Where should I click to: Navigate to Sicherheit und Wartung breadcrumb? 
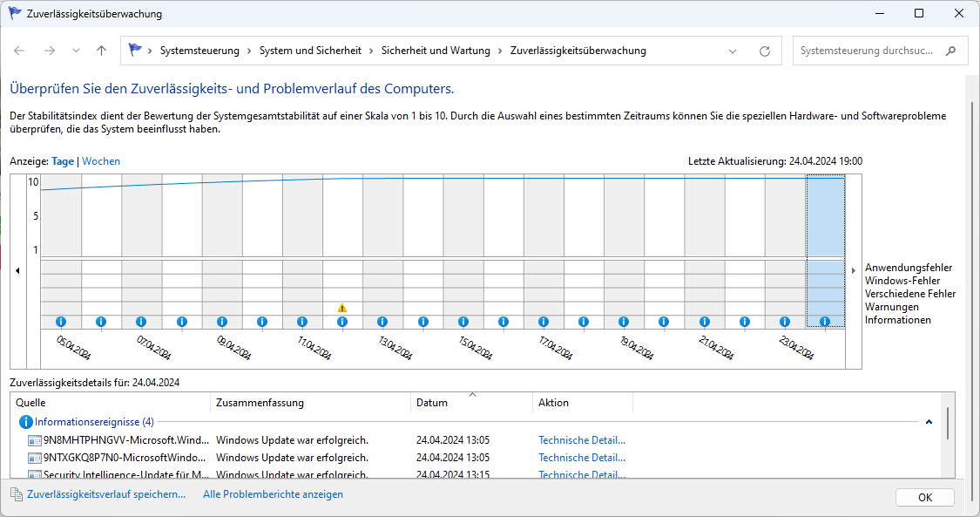click(436, 51)
